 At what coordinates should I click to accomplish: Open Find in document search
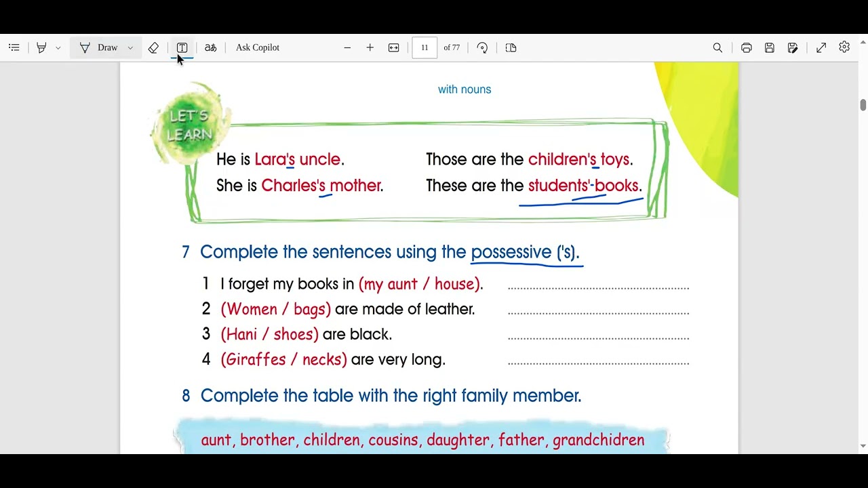pyautogui.click(x=717, y=47)
